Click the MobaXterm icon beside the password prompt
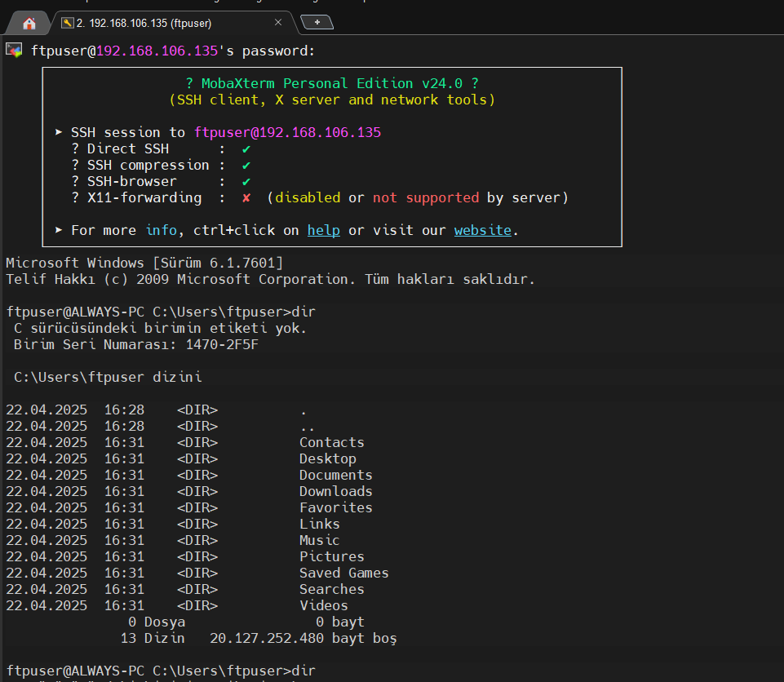 pyautogui.click(x=14, y=50)
